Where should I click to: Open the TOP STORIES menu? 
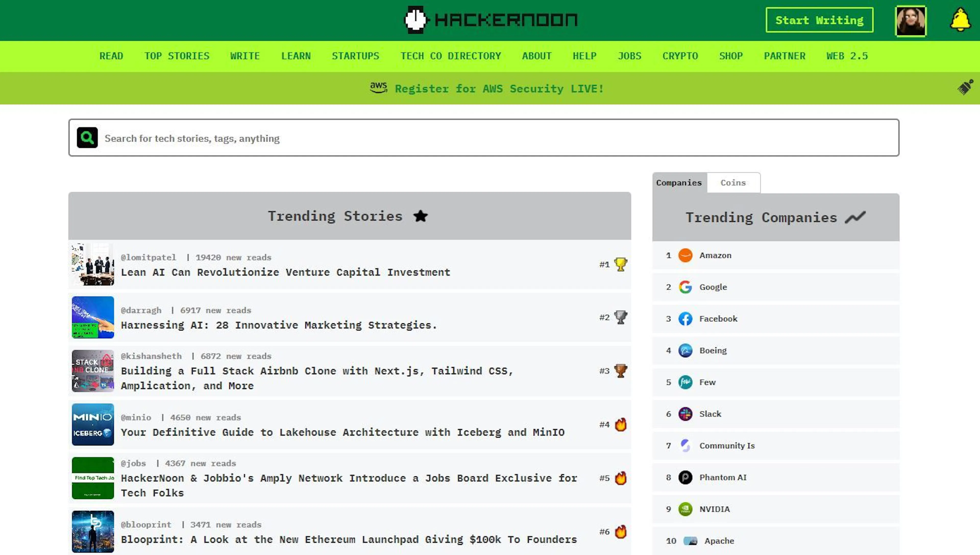177,56
